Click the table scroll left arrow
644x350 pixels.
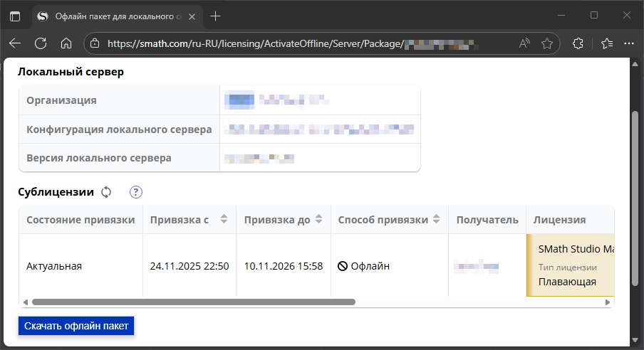[x=26, y=302]
